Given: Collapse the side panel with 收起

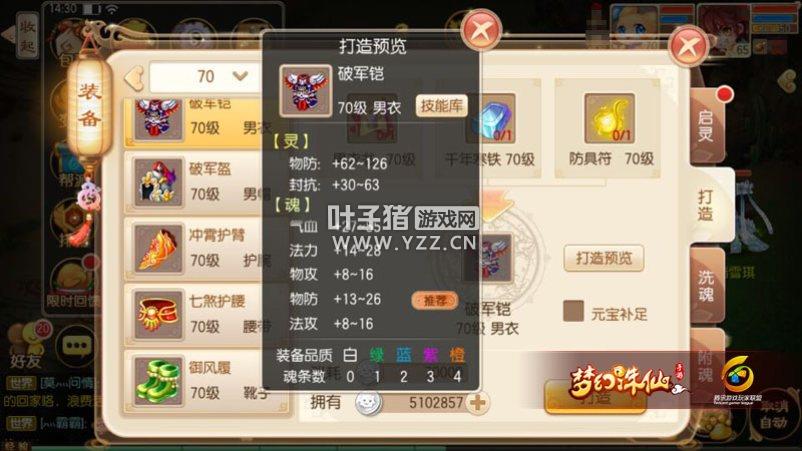Looking at the screenshot, I should (27, 36).
